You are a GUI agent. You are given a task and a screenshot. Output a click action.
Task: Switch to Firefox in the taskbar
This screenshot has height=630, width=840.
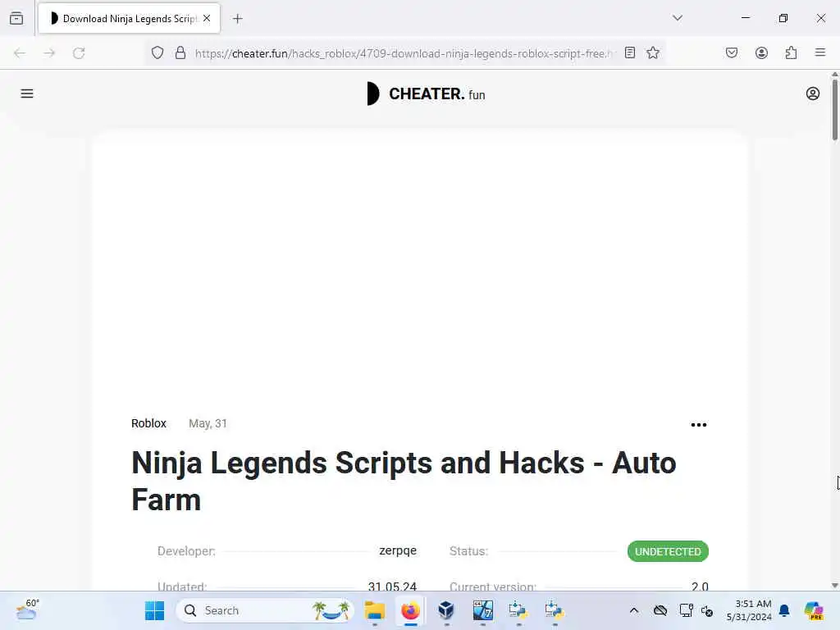point(410,610)
